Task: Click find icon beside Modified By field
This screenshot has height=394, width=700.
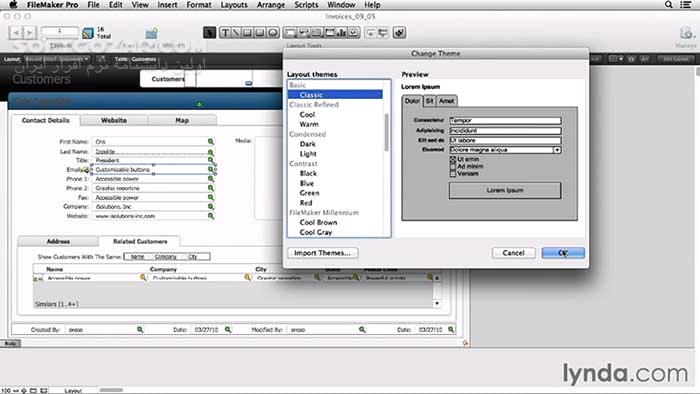Action: pos(362,329)
